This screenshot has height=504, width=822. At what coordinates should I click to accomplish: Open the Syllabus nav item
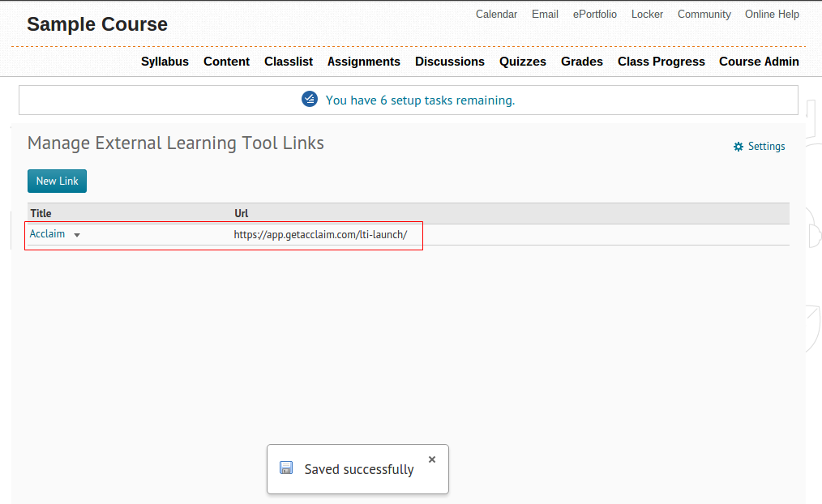[x=165, y=62]
